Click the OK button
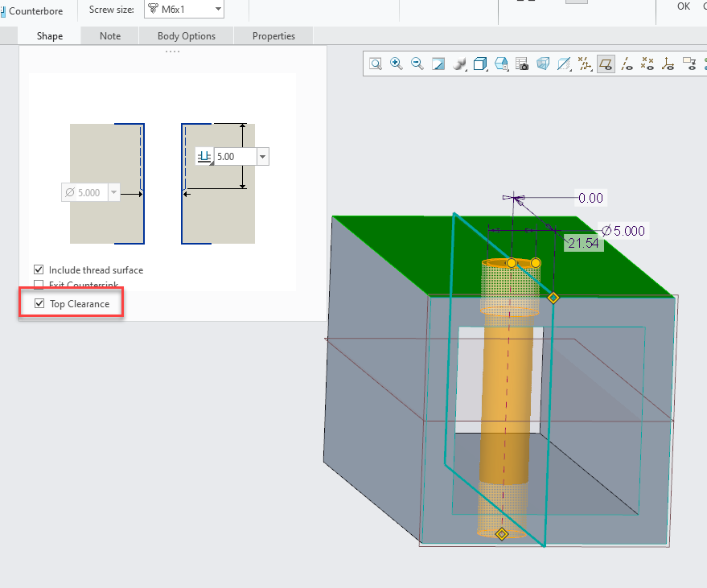Image resolution: width=707 pixels, height=588 pixels. [x=683, y=6]
